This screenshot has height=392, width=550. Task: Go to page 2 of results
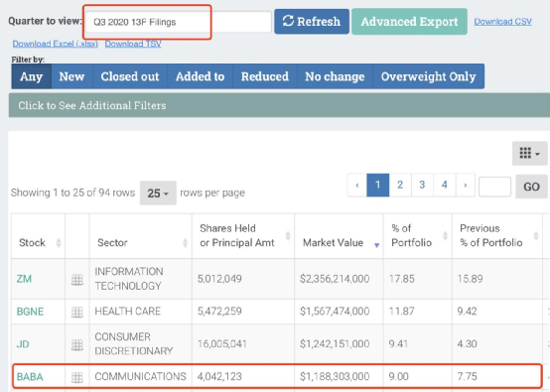(x=400, y=185)
